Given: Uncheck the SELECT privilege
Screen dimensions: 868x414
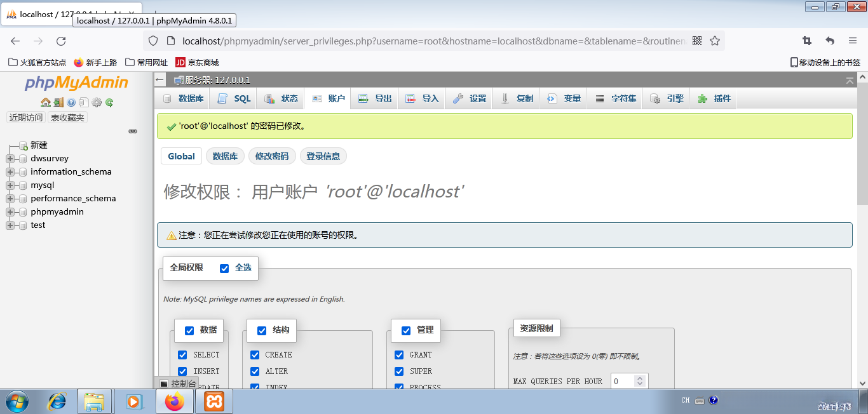Looking at the screenshot, I should point(182,355).
